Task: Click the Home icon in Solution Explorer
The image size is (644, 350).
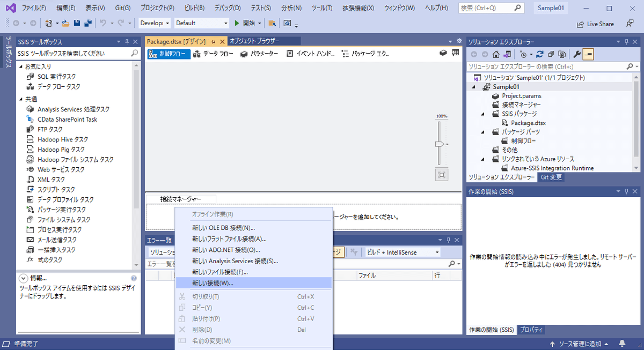Action: tap(495, 54)
